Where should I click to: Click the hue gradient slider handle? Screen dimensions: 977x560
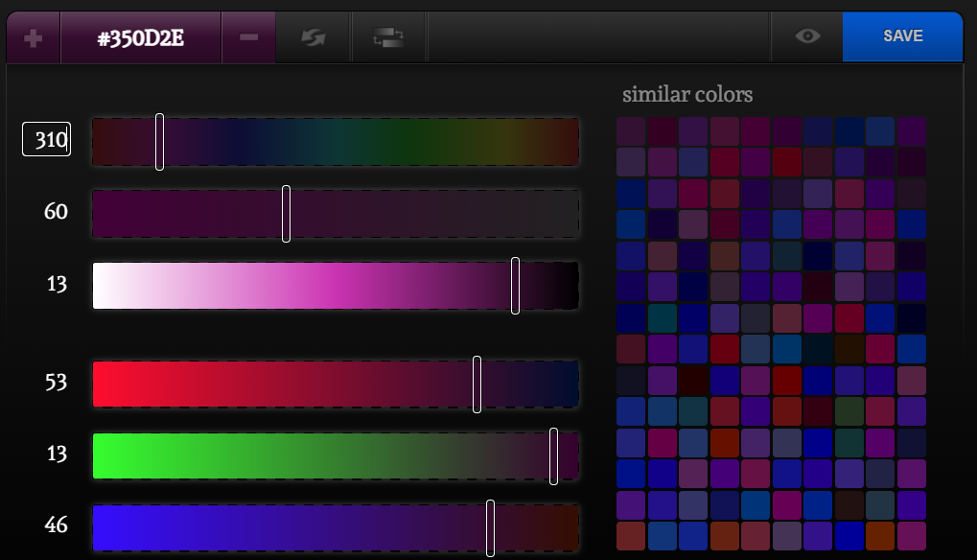point(159,142)
